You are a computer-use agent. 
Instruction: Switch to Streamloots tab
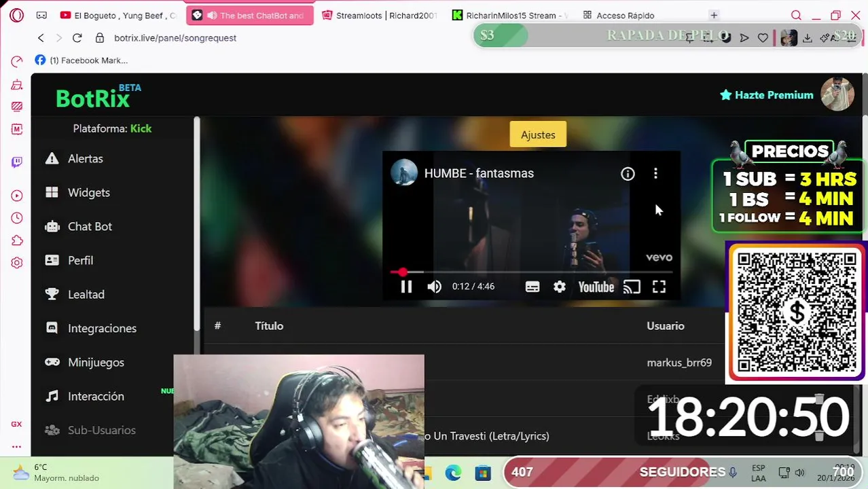(380, 15)
